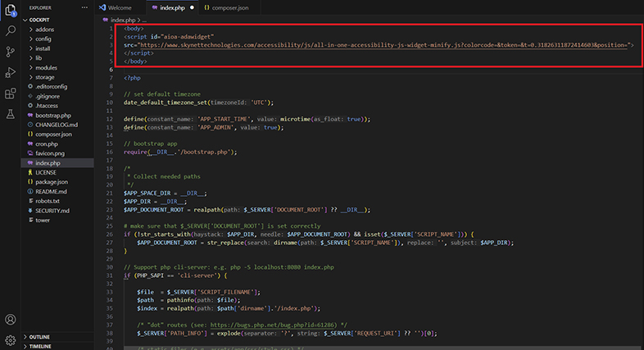The width and height of the screenshot is (644, 350).
Task: Open the Manage gear icon
Action: coord(11,339)
